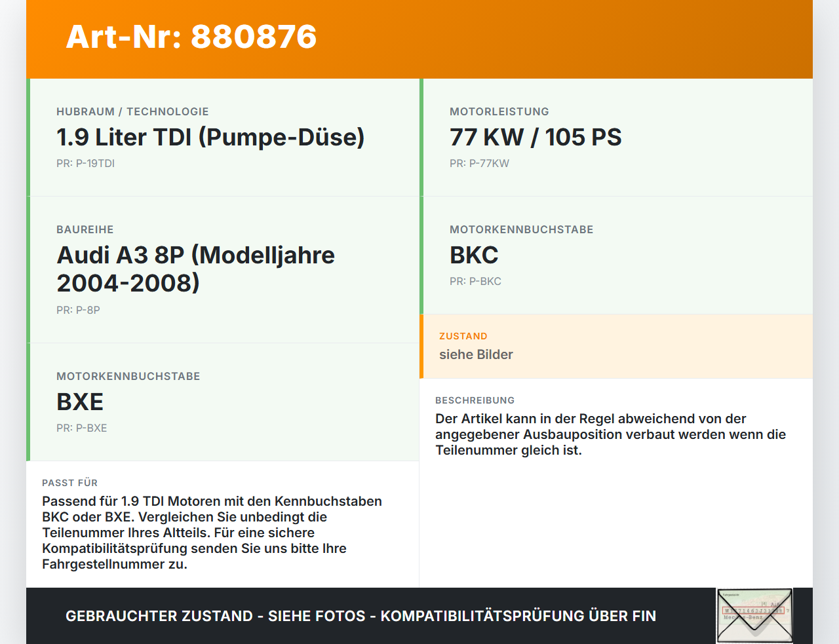Viewport: 839px width, 644px height.
Task: Click the paragraph starting 'Passend für 1.9 TDI'
Action: (x=212, y=533)
